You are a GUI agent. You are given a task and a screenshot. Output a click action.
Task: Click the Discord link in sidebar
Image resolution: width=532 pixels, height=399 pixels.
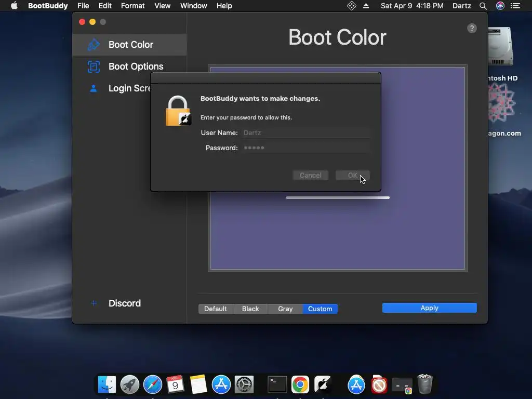[125, 303]
